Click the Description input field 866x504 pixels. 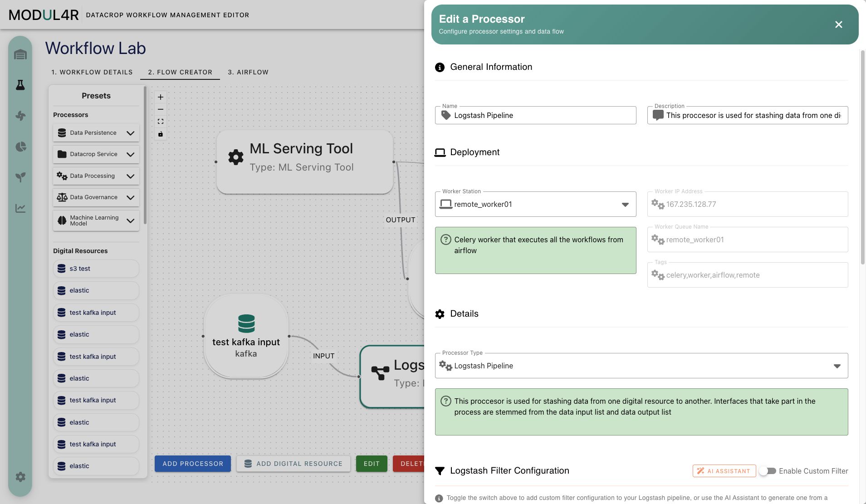coord(748,115)
